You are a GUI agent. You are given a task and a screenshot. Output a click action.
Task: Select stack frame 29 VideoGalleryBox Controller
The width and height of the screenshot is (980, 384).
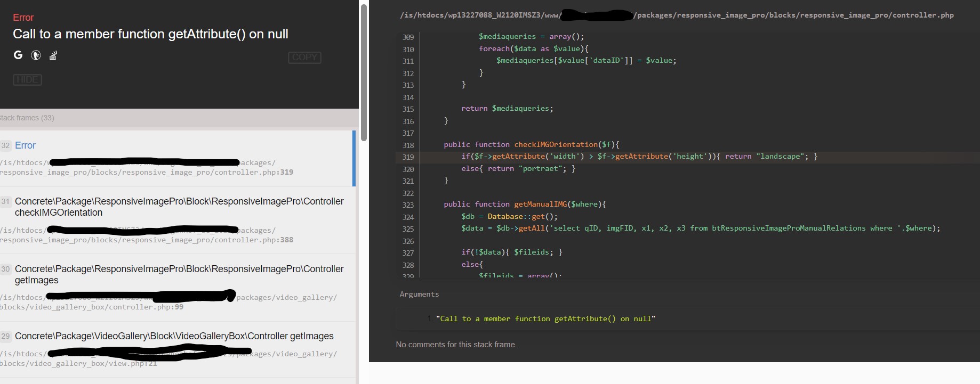pyautogui.click(x=174, y=336)
